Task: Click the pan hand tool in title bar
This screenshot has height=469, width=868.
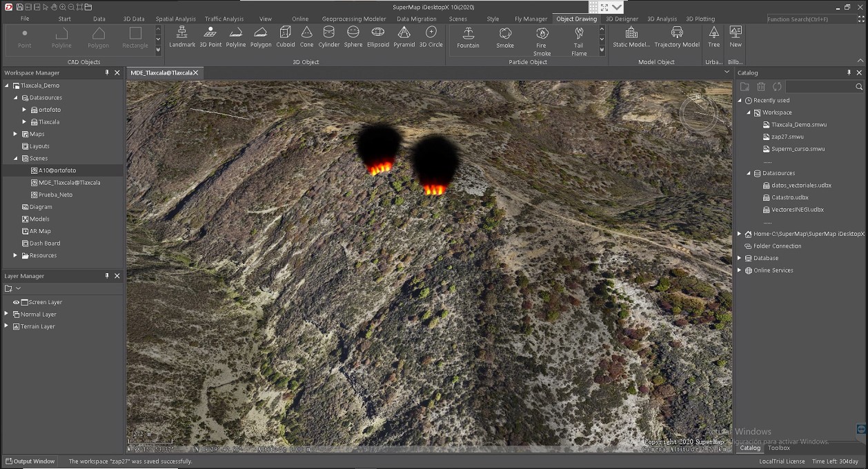Action: pyautogui.click(x=53, y=7)
